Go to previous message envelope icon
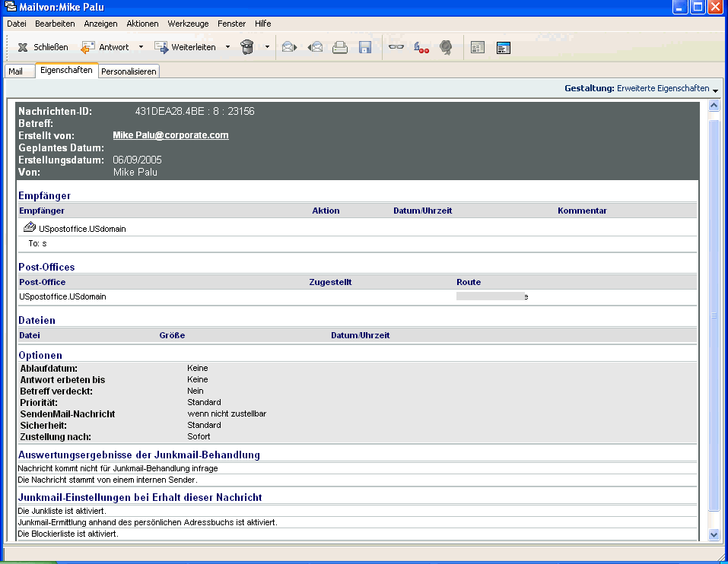 [x=315, y=47]
